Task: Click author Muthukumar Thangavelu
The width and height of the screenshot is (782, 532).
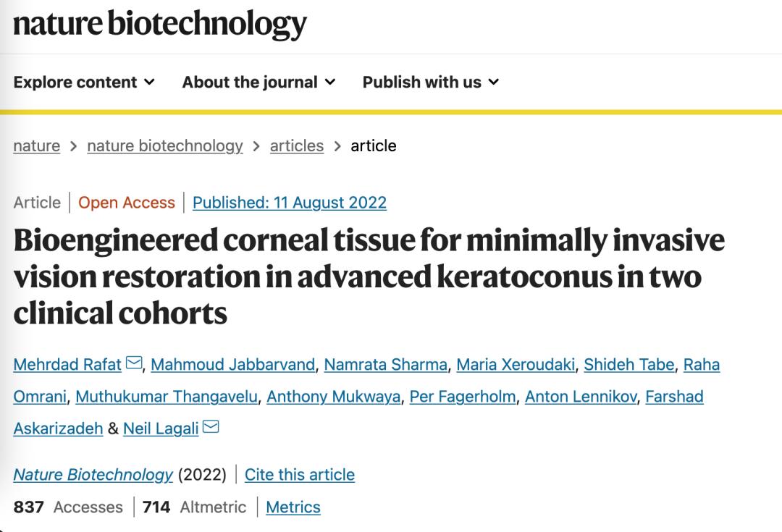Action: click(x=167, y=397)
